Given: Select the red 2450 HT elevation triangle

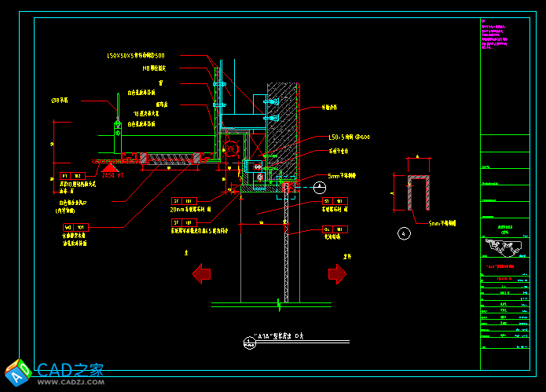Looking at the screenshot, I should (x=111, y=167).
